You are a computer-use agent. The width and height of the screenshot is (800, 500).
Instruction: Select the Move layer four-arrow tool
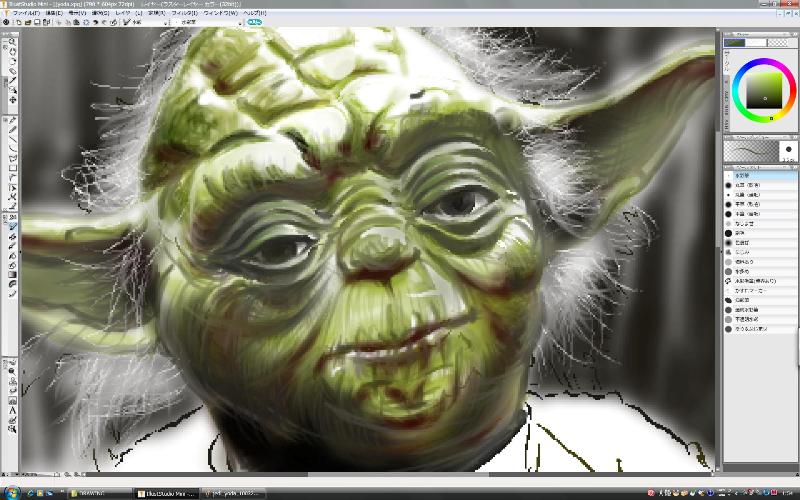coord(12,100)
